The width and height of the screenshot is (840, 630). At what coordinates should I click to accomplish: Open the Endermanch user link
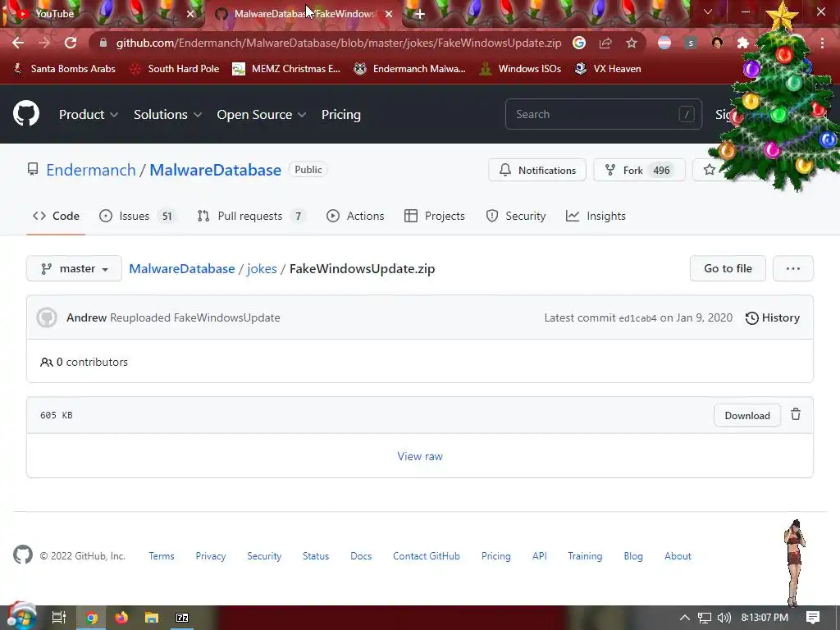(x=91, y=170)
